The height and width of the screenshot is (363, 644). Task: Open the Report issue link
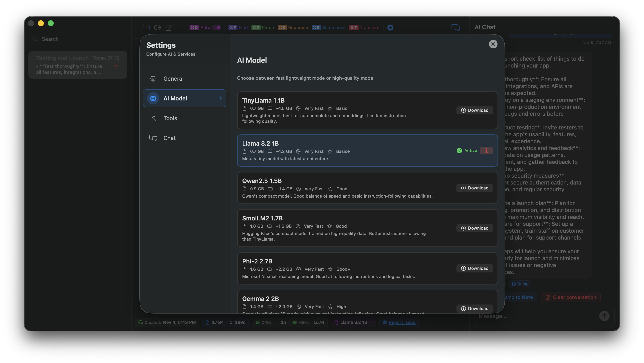402,322
